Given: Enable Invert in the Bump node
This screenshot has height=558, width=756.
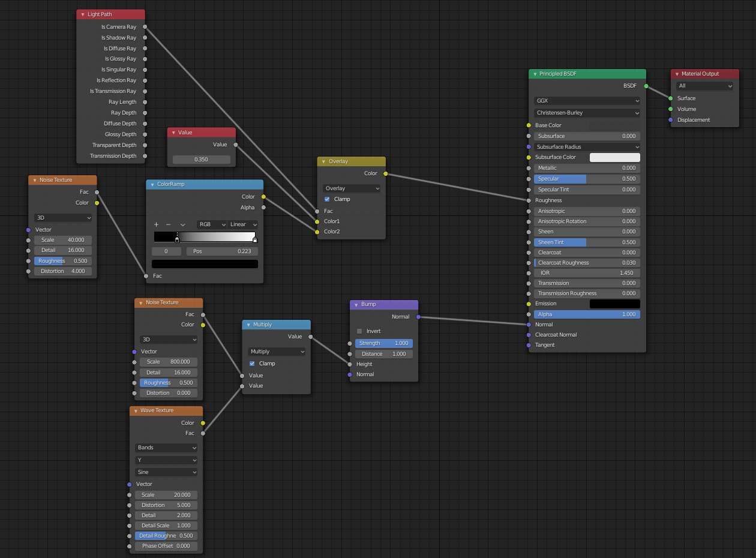Looking at the screenshot, I should coord(359,331).
